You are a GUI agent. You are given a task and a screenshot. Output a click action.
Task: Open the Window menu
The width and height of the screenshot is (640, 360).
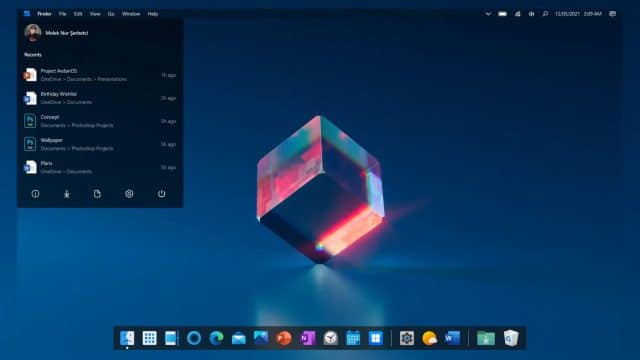pos(131,14)
